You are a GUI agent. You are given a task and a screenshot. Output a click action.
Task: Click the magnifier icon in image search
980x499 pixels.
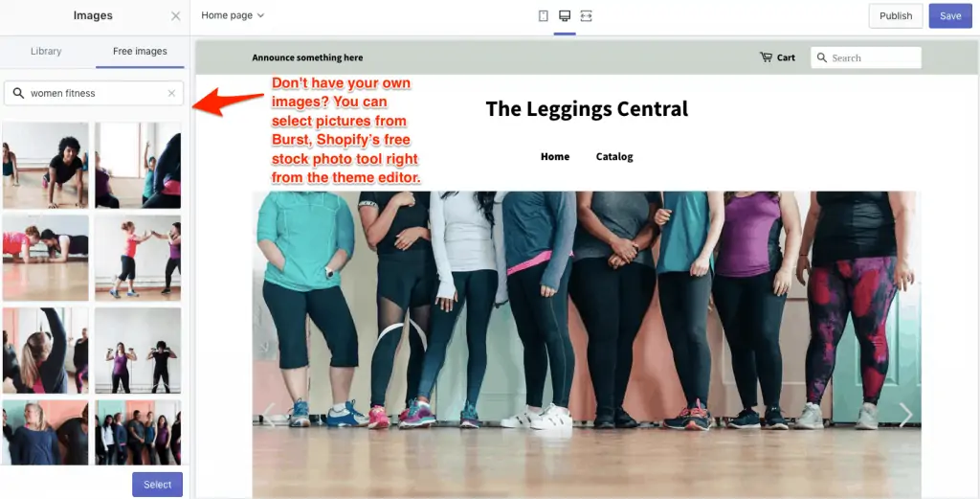19,93
